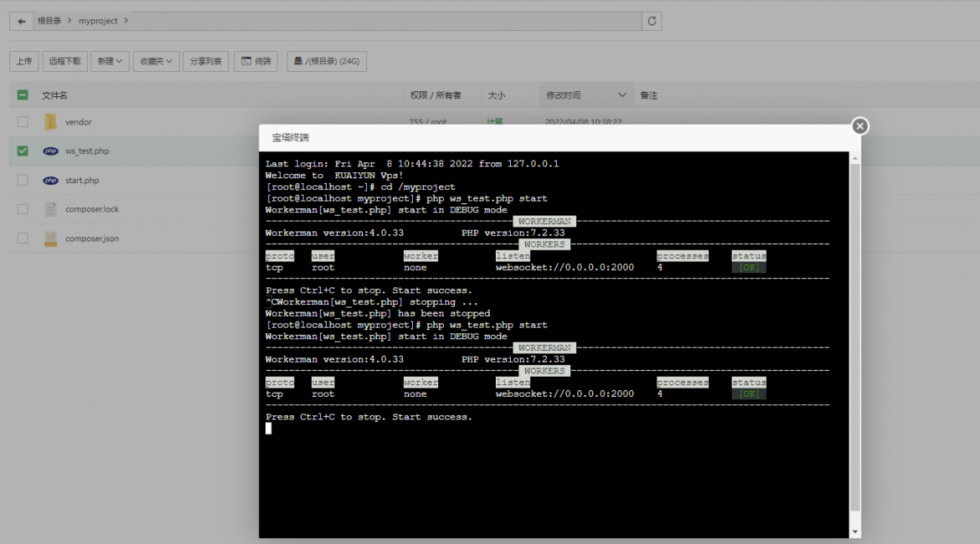Open the 分享列表 share list

pyautogui.click(x=205, y=61)
